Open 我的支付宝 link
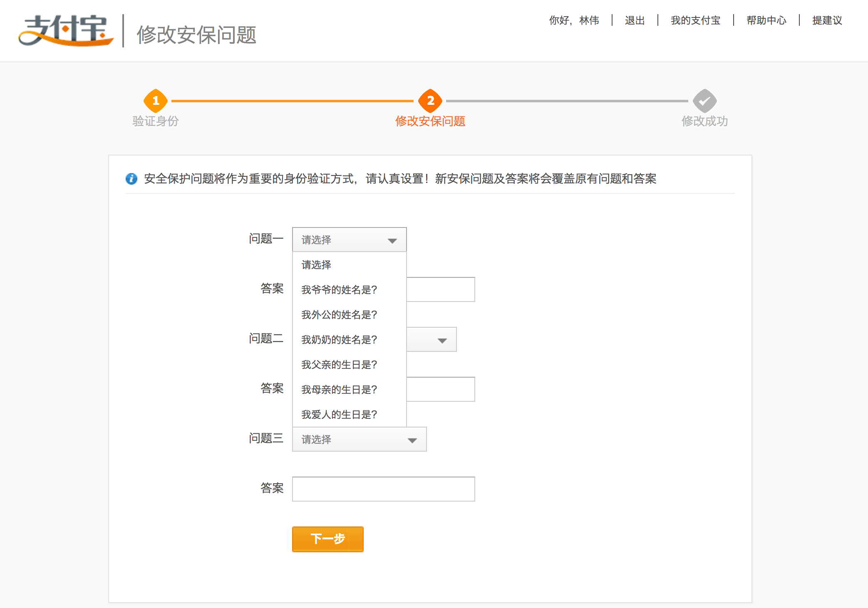This screenshot has width=868, height=608. tap(695, 20)
